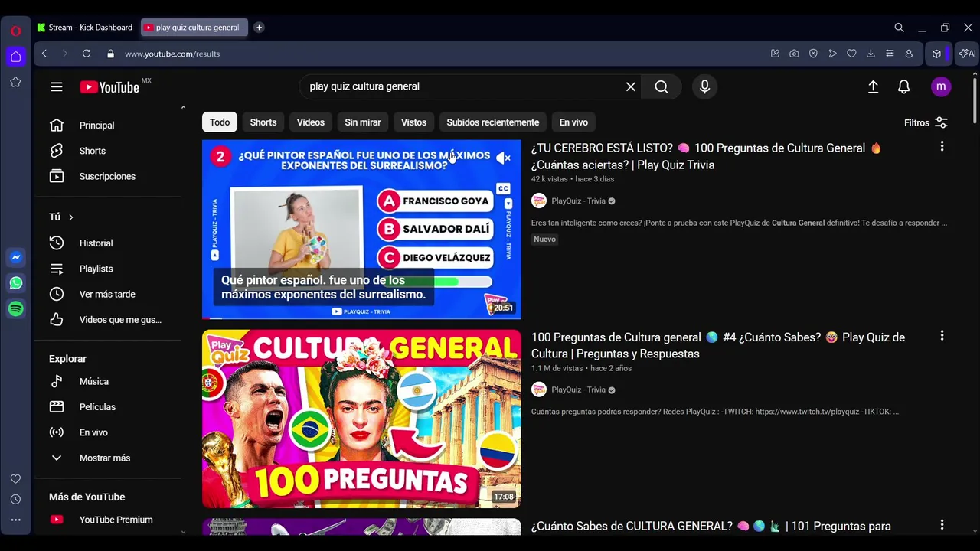
Task: Open options menu for 101 Preguntas video
Action: coord(942,524)
